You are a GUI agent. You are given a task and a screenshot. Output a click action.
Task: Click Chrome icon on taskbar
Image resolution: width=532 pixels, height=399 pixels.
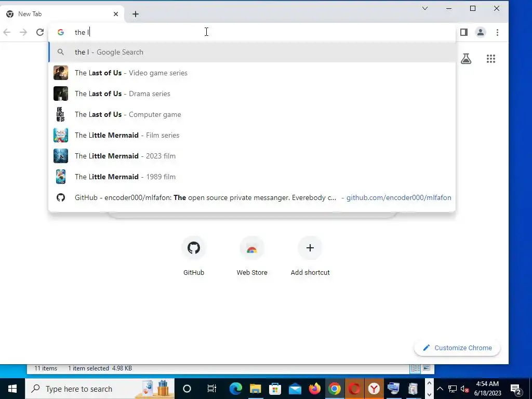[x=334, y=389]
